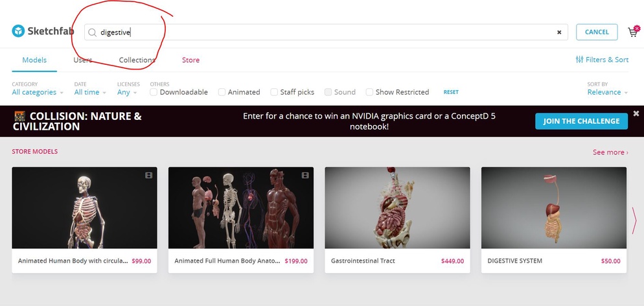Switch to the Models tab
Image resolution: width=644 pixels, height=306 pixels.
[x=34, y=60]
